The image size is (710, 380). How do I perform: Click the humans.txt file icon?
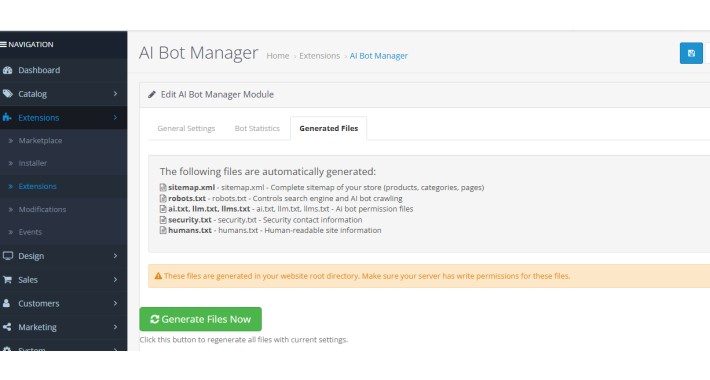pyautogui.click(x=163, y=230)
